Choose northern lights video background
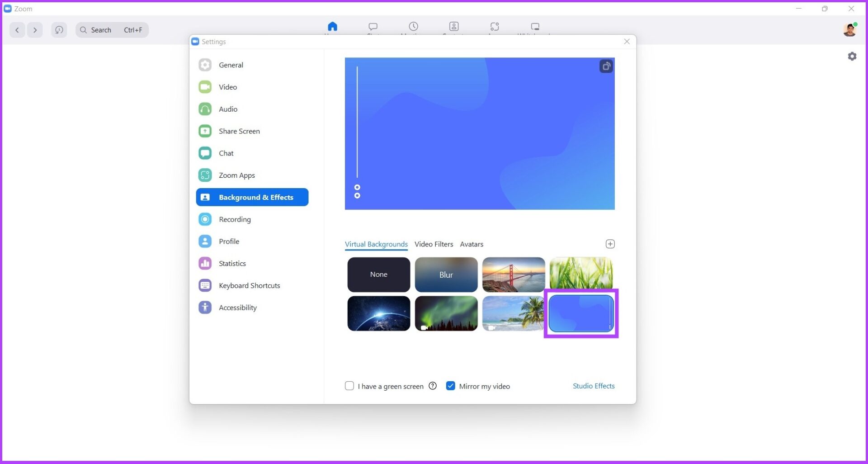 click(446, 313)
